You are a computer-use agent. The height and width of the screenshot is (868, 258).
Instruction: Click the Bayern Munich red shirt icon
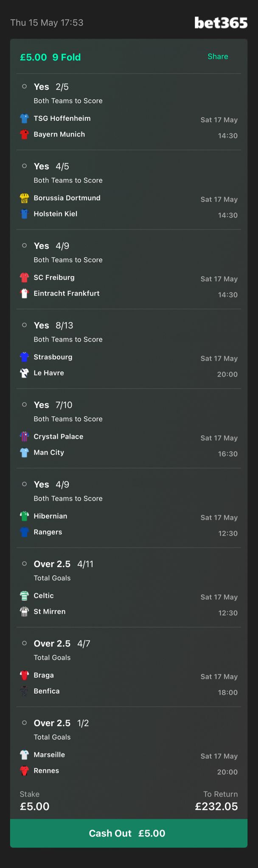point(25,134)
